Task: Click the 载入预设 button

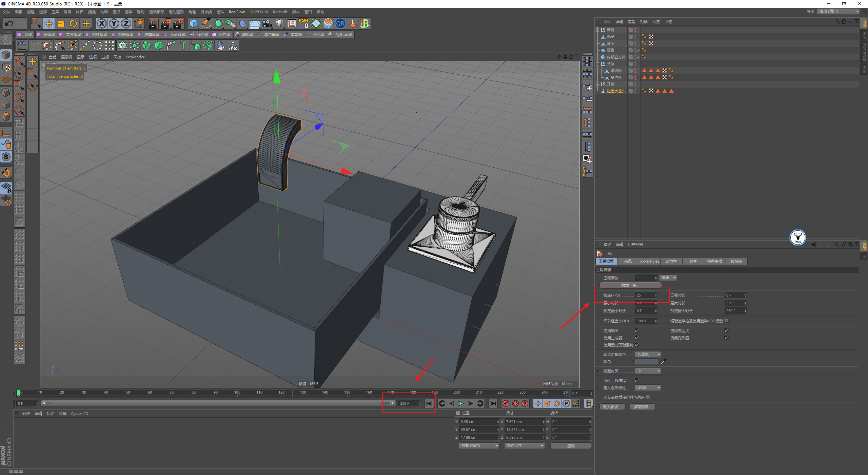Action: (x=612, y=406)
